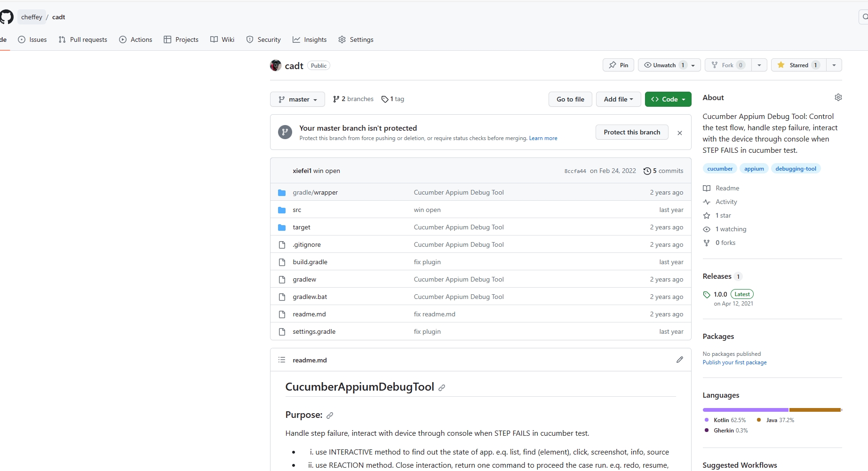868x471 pixels.
Task: Expand the Fork options dropdown arrow
Action: [759, 65]
